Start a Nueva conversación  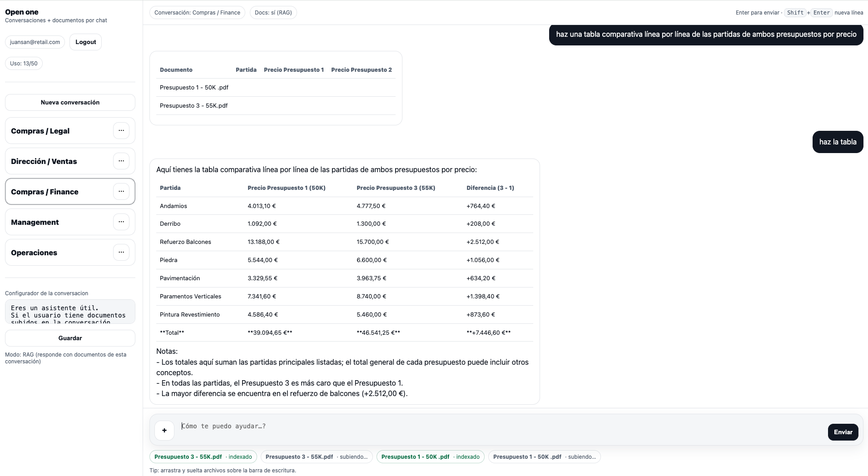tap(69, 102)
